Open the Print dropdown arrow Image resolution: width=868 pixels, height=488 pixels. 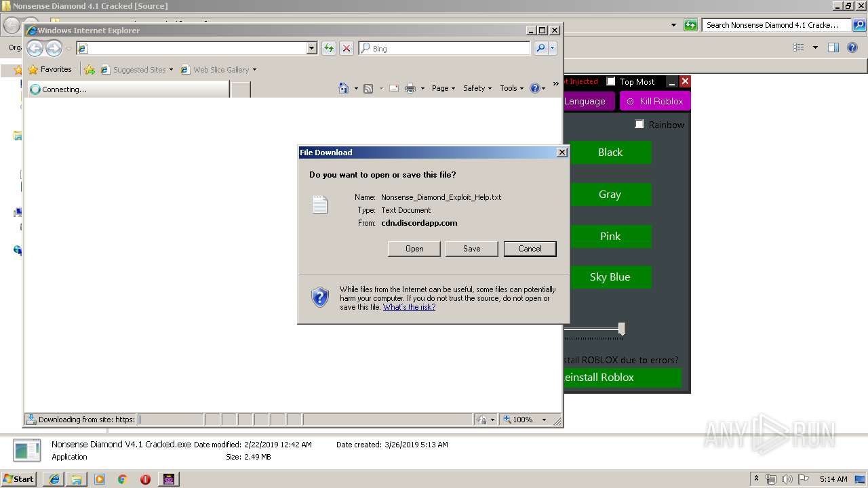pos(422,88)
